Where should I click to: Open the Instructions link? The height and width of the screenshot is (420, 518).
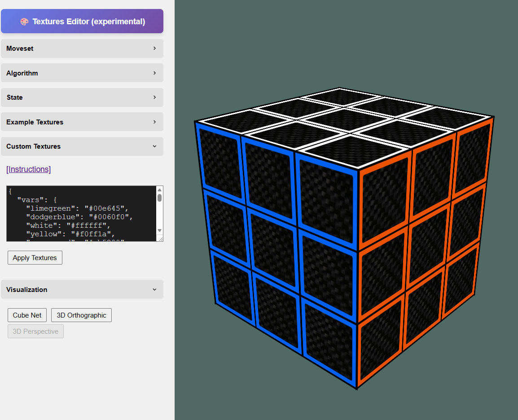(28, 169)
